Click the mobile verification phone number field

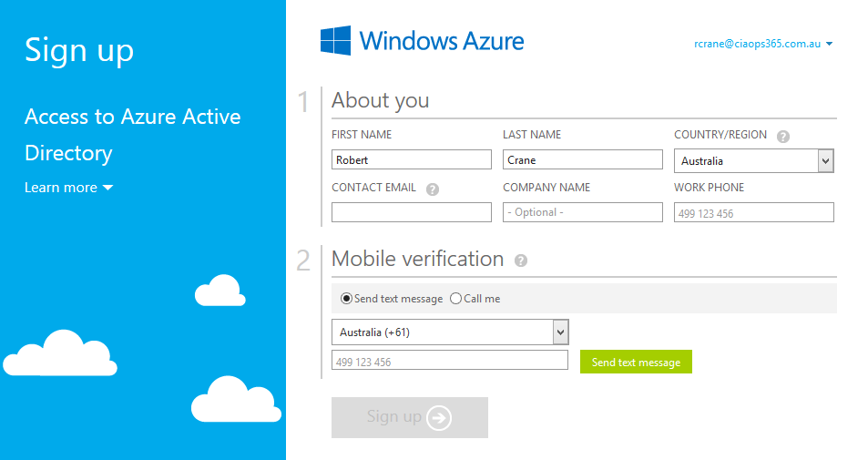coord(449,362)
